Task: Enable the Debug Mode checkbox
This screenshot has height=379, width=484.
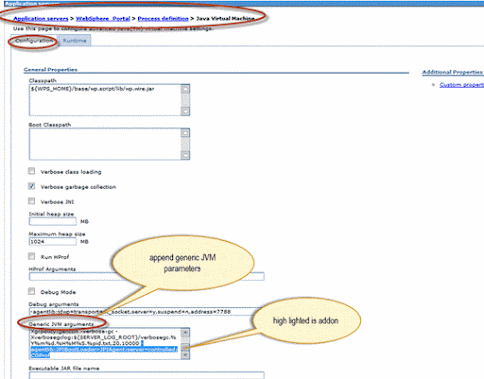Action: tap(32, 291)
